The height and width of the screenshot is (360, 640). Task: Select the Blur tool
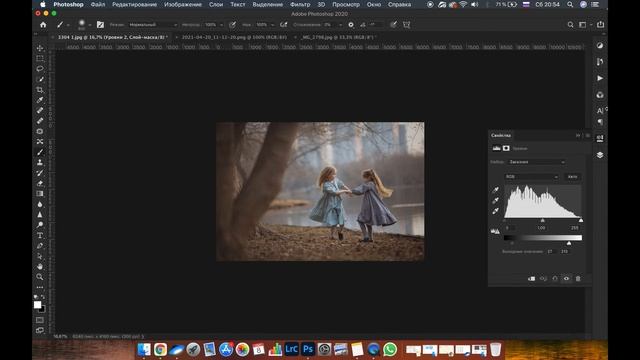40,204
